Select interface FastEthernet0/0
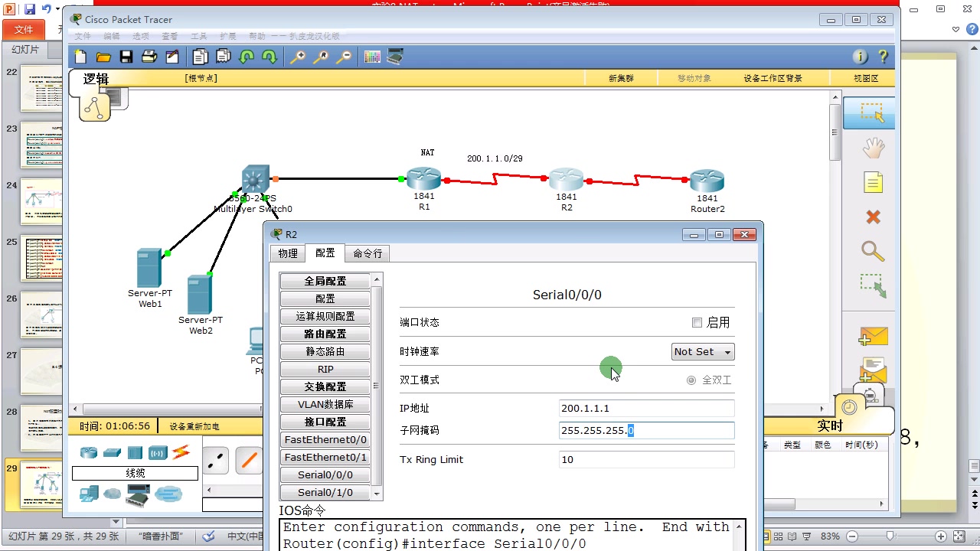The height and width of the screenshot is (551, 980). coord(325,439)
